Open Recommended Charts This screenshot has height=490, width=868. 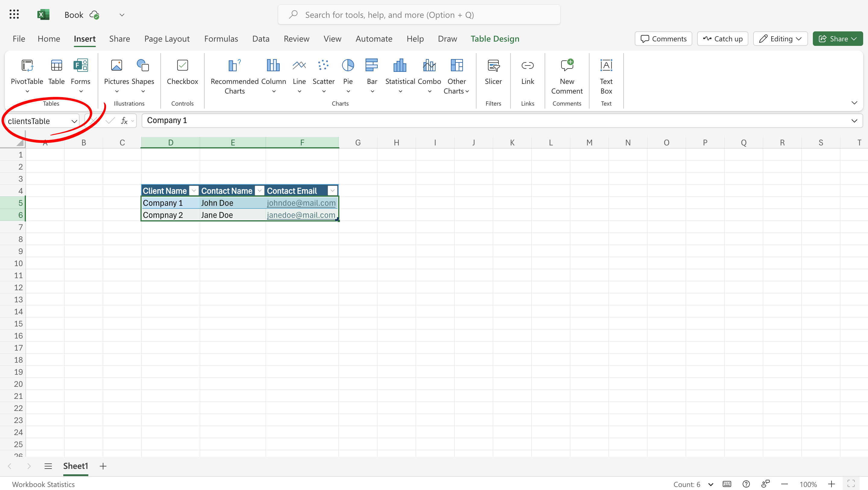[x=234, y=76]
